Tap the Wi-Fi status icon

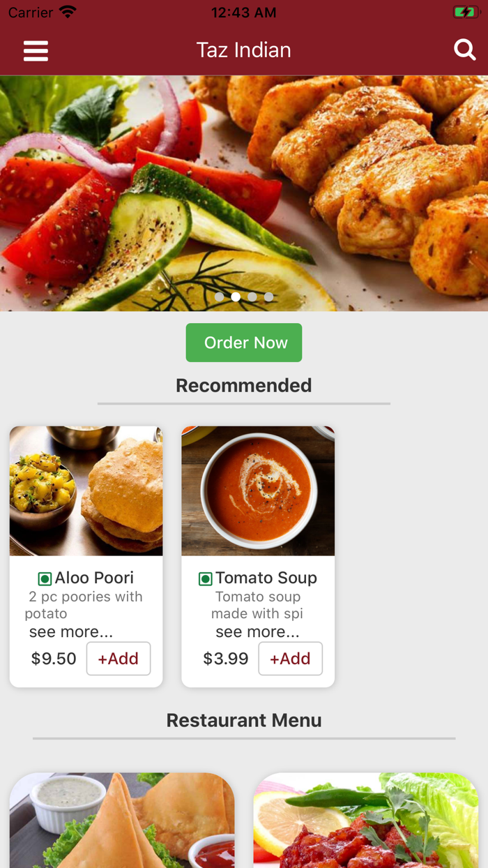[x=68, y=13]
